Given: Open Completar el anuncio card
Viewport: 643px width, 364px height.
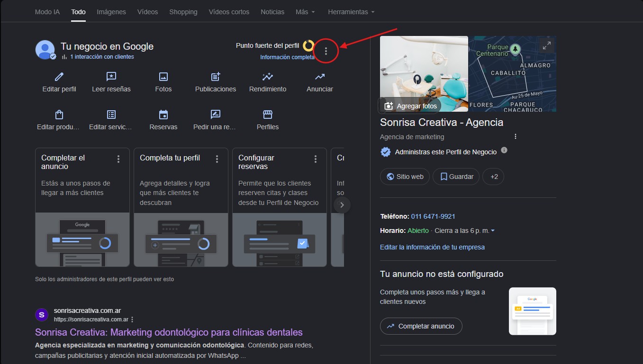Looking at the screenshot, I should pyautogui.click(x=82, y=207).
